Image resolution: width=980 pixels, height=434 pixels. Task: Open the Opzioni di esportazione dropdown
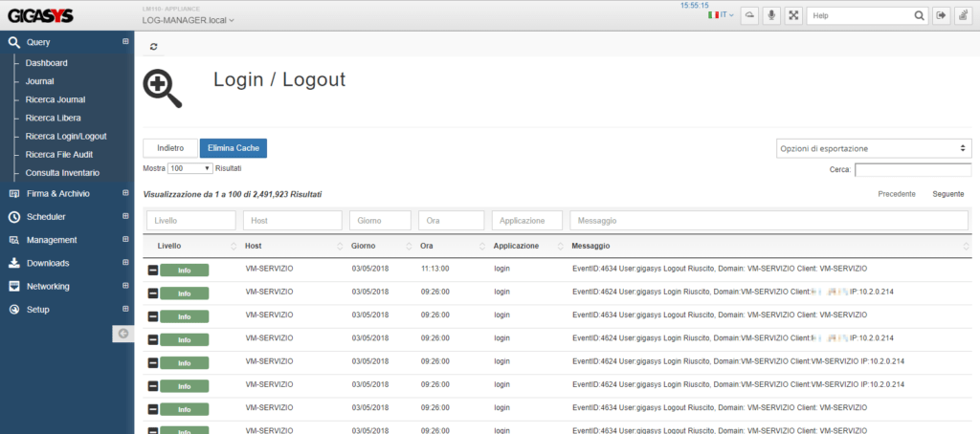click(872, 148)
